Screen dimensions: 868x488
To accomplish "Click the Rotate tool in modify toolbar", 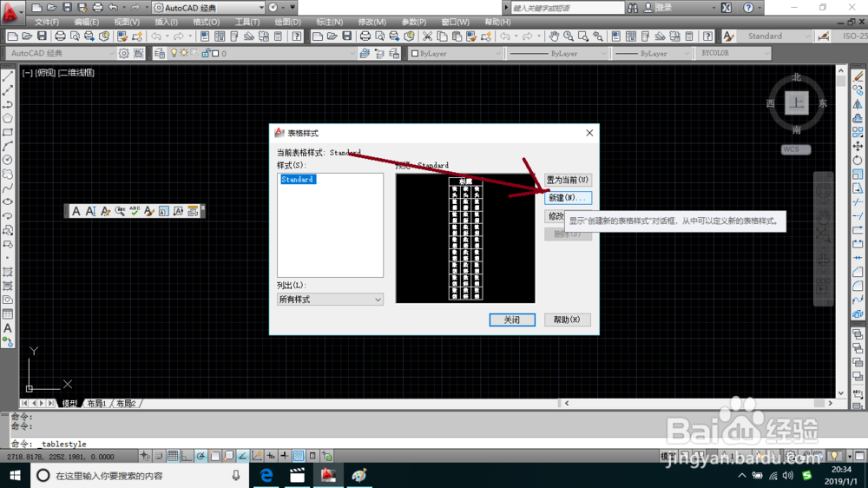I will tap(858, 160).
